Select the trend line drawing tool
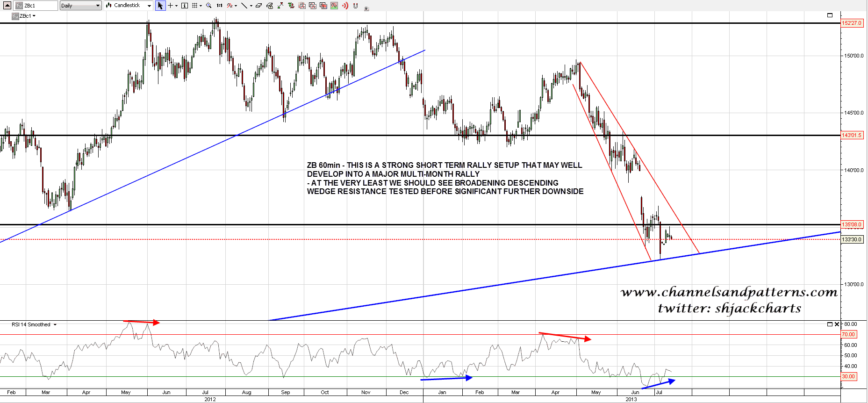 (244, 6)
